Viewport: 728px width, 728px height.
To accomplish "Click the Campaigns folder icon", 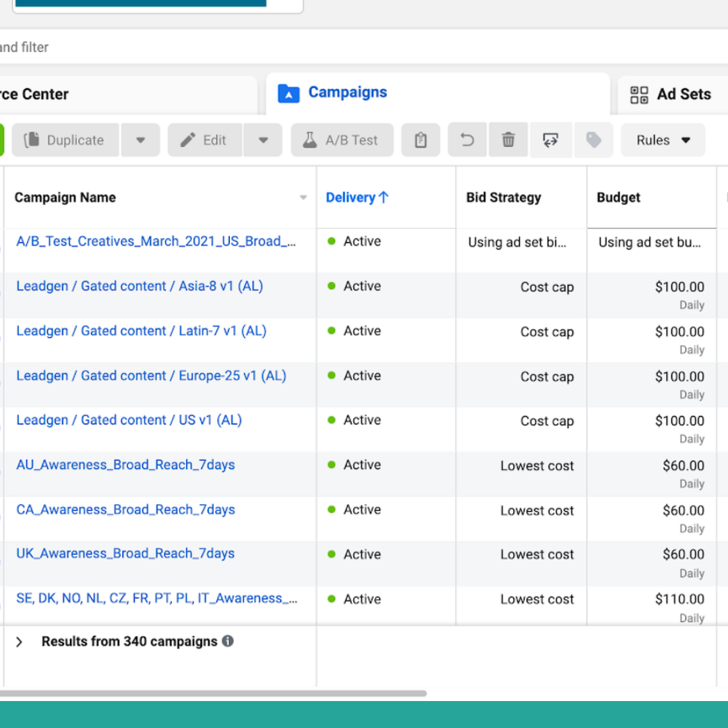I will point(289,93).
